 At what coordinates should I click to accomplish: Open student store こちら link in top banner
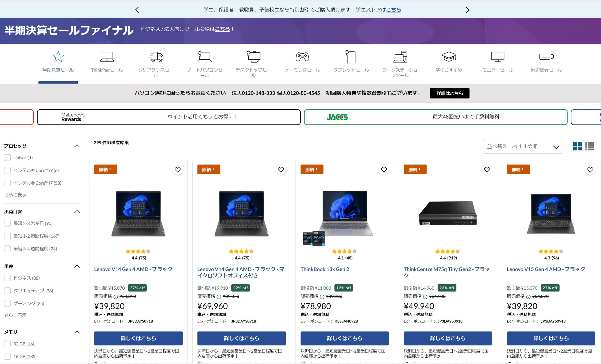click(x=393, y=10)
